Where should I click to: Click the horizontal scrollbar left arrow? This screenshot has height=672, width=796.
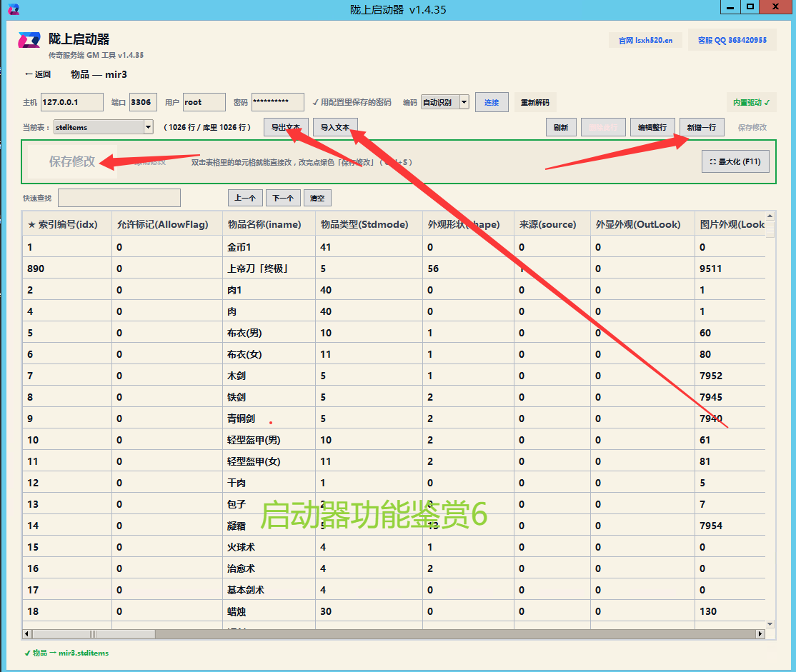(x=27, y=634)
